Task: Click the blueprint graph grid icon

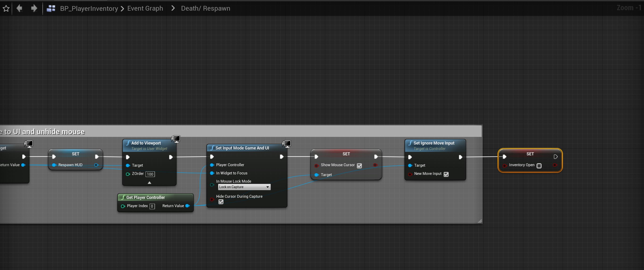Action: click(51, 8)
